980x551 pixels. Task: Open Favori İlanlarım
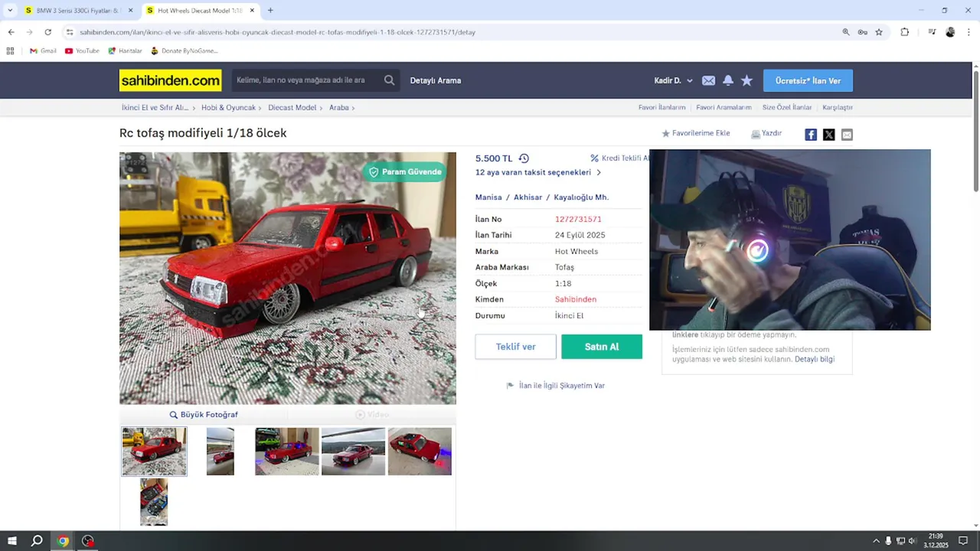pos(661,108)
